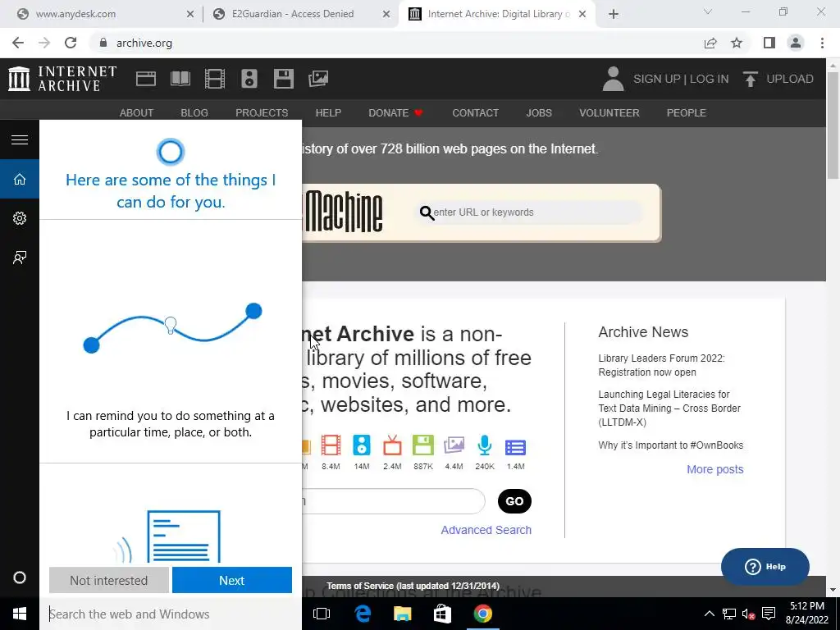This screenshot has height=630, width=840.
Task: Click the blue Help button
Action: coord(765,567)
